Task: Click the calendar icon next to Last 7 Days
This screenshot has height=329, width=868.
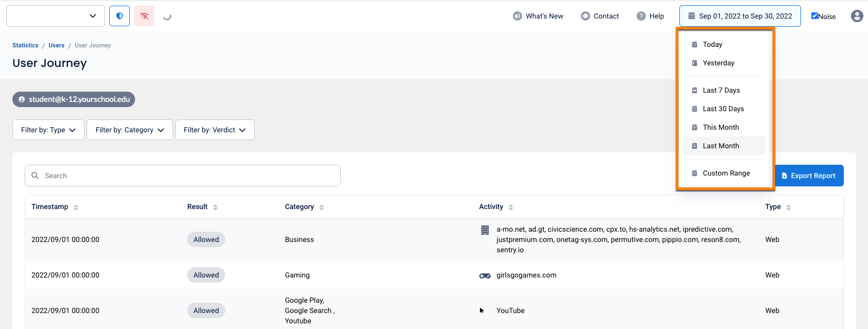Action: 694,90
